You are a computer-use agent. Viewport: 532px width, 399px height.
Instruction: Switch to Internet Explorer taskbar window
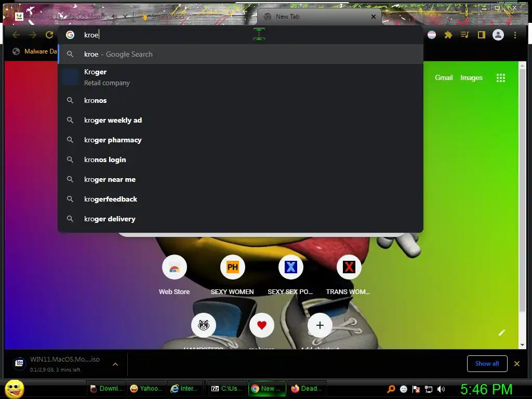184,389
